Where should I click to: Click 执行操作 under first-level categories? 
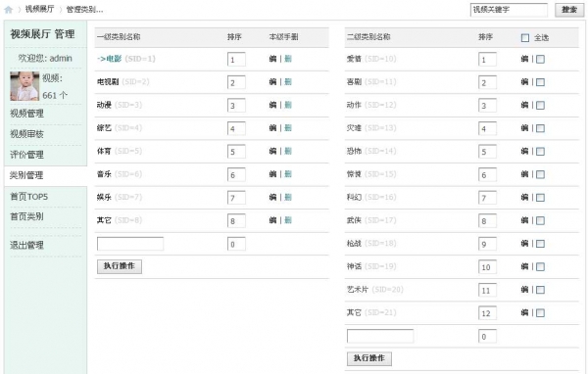(120, 266)
